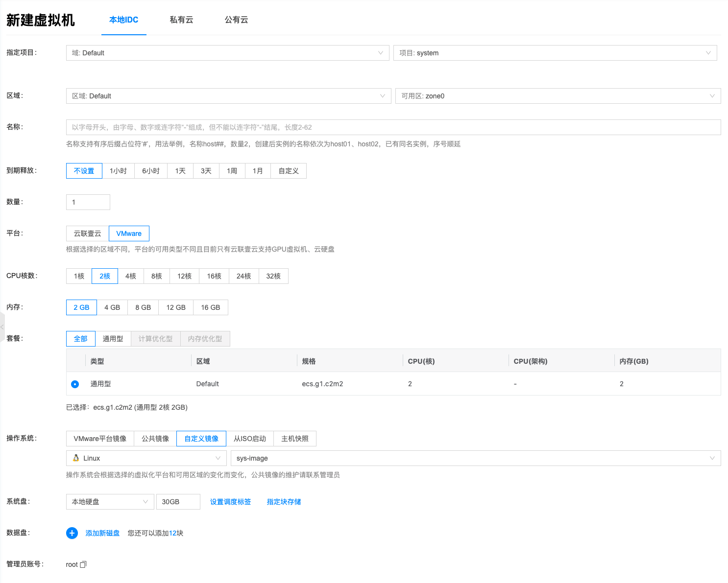This screenshot has width=728, height=583.
Task: Click the Linux penguin OS icon
Action: (76, 458)
